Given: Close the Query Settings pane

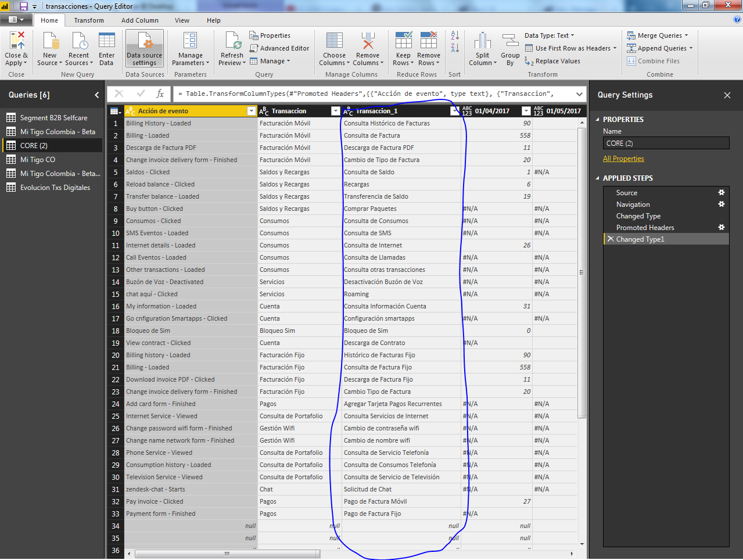Looking at the screenshot, I should tap(727, 95).
